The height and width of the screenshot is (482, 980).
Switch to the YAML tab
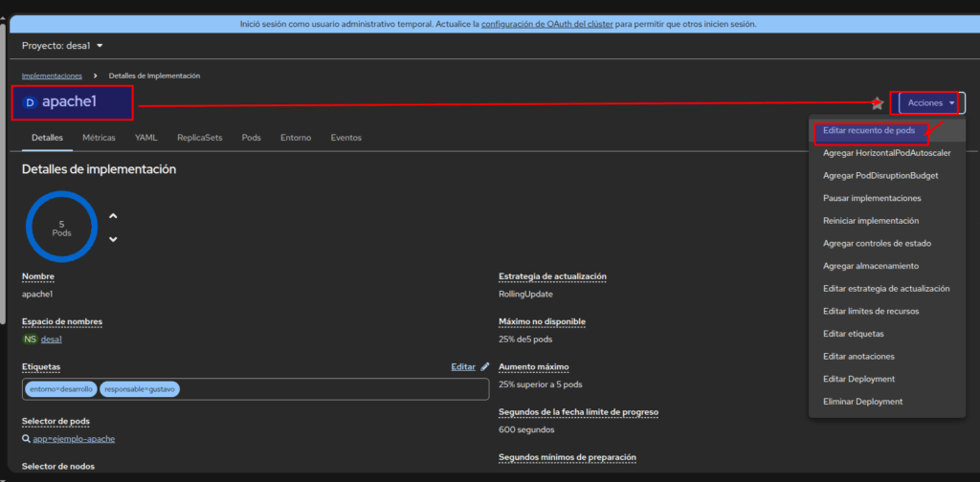click(x=145, y=138)
